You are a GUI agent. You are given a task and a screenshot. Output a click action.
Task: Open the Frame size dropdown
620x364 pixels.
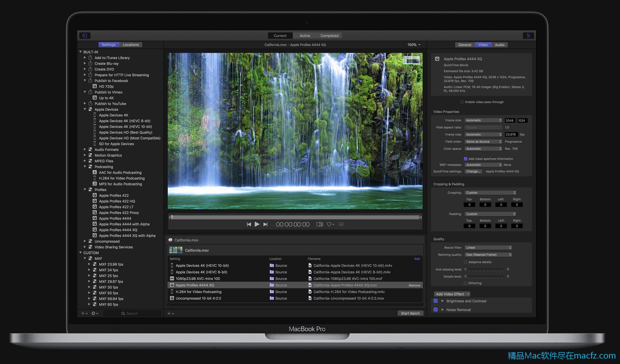(483, 120)
